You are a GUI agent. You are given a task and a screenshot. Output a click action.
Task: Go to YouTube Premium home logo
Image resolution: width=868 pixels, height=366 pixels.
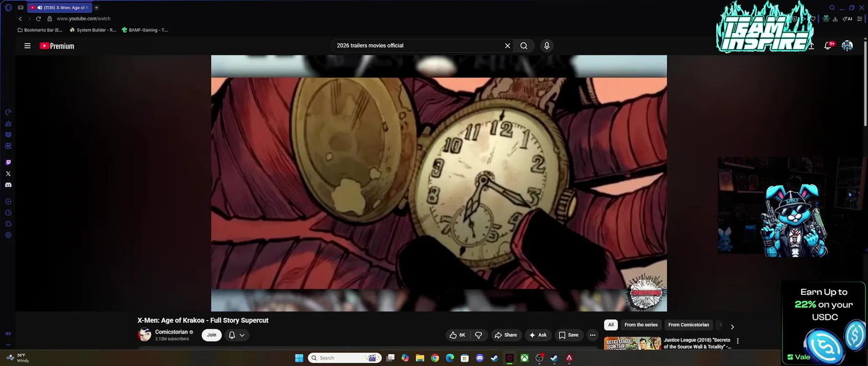coord(57,46)
